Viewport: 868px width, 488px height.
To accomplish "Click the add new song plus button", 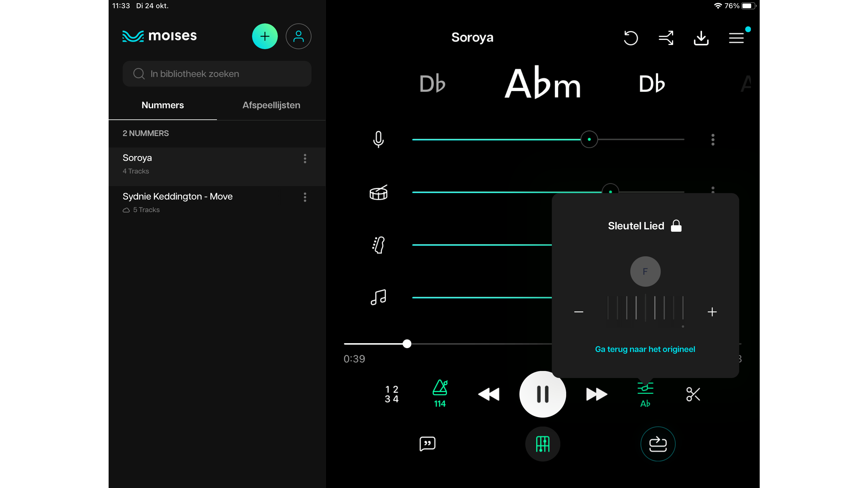I will [x=265, y=36].
